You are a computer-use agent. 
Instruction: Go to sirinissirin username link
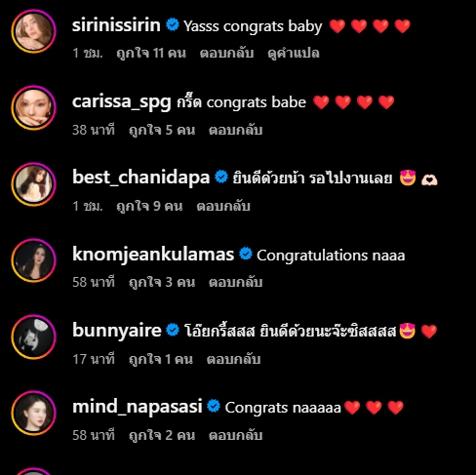tap(116, 25)
